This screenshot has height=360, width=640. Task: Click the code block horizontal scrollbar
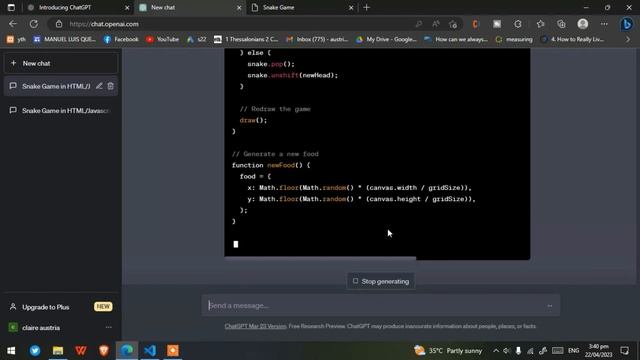click(x=320, y=258)
